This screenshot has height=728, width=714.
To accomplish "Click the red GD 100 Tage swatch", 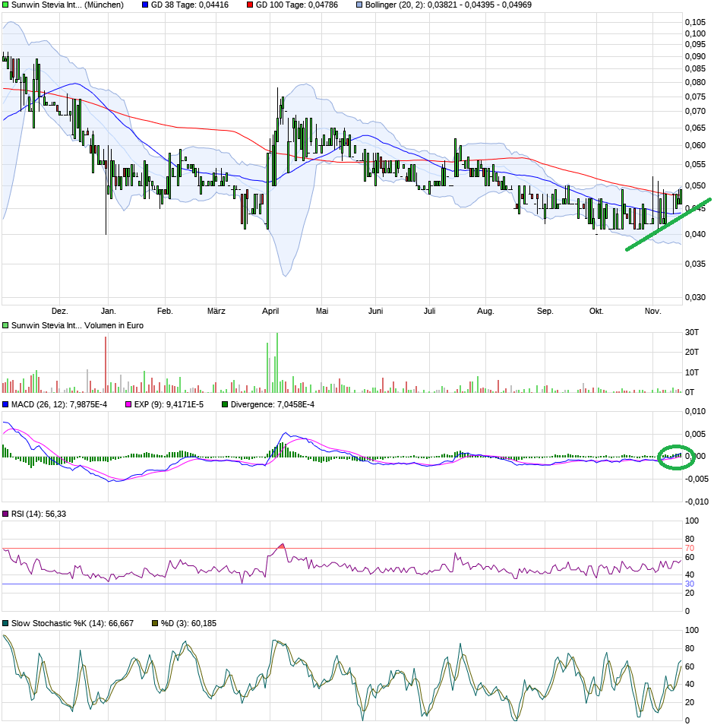I will pyautogui.click(x=250, y=5).
